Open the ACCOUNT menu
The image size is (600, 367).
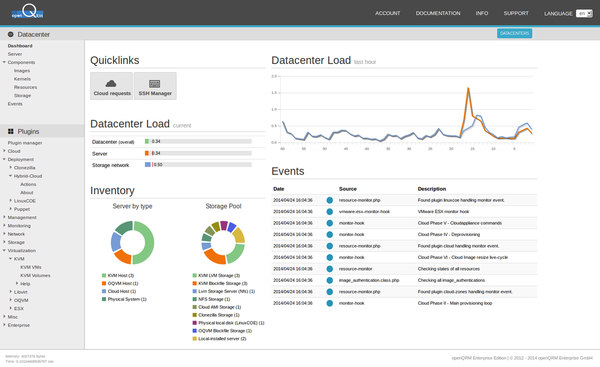(388, 13)
